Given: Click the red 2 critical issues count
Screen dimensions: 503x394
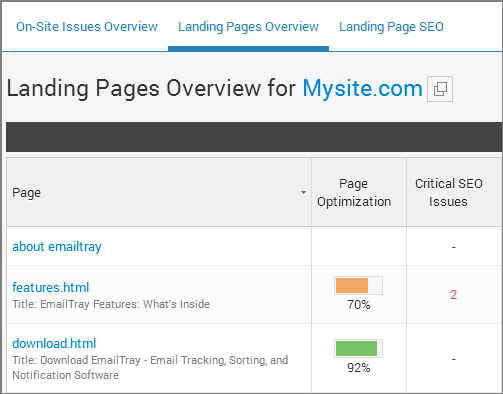Looking at the screenshot, I should (453, 295).
